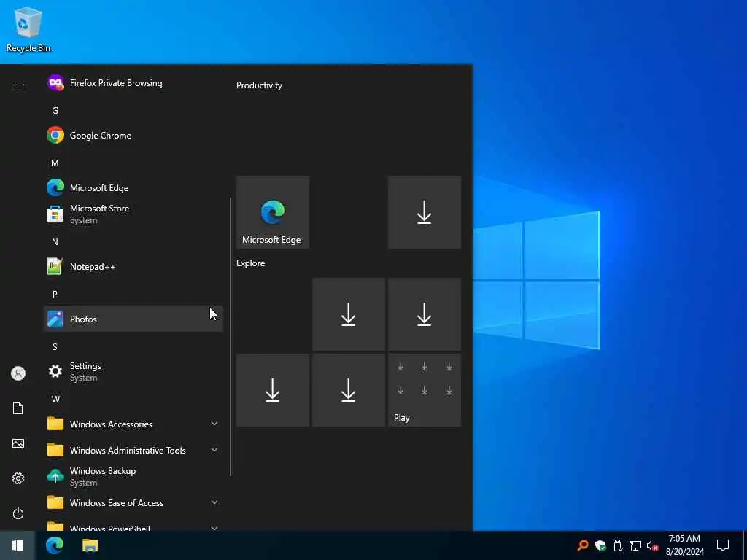Open Microsoft Store from the app list

(133, 214)
